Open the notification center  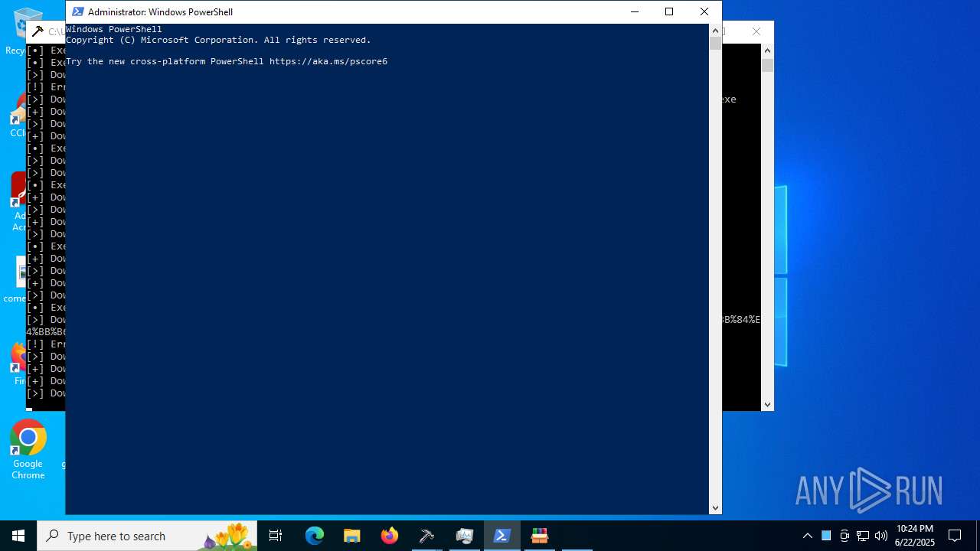tap(955, 536)
